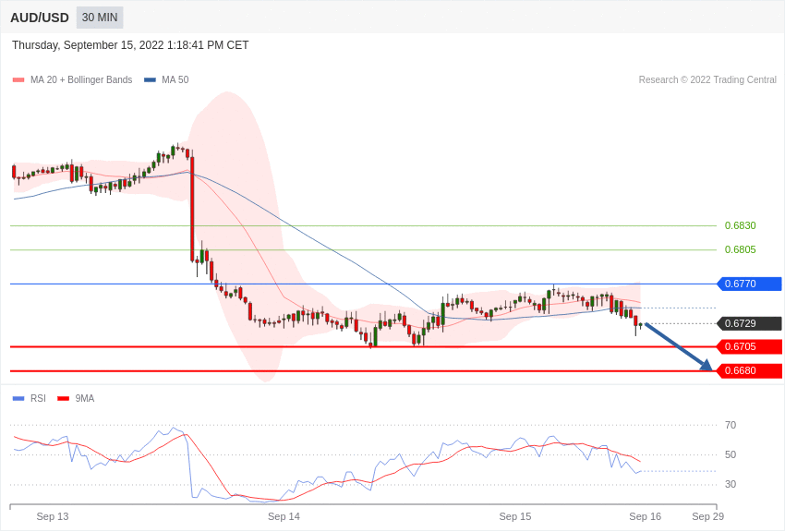
Task: Click the 9MA legend label
Action: (85, 398)
